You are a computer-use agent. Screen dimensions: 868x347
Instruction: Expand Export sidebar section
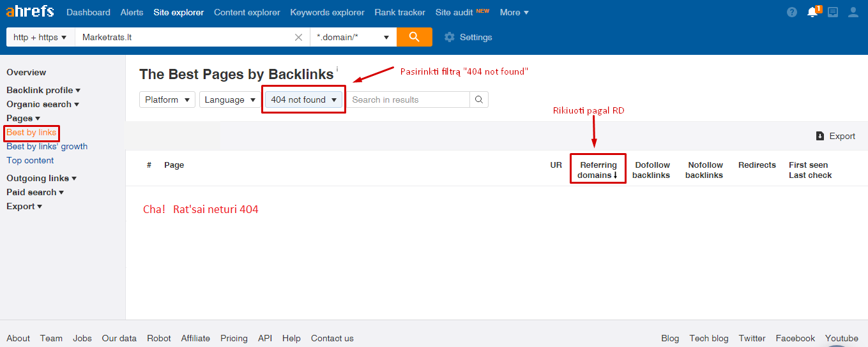(24, 206)
